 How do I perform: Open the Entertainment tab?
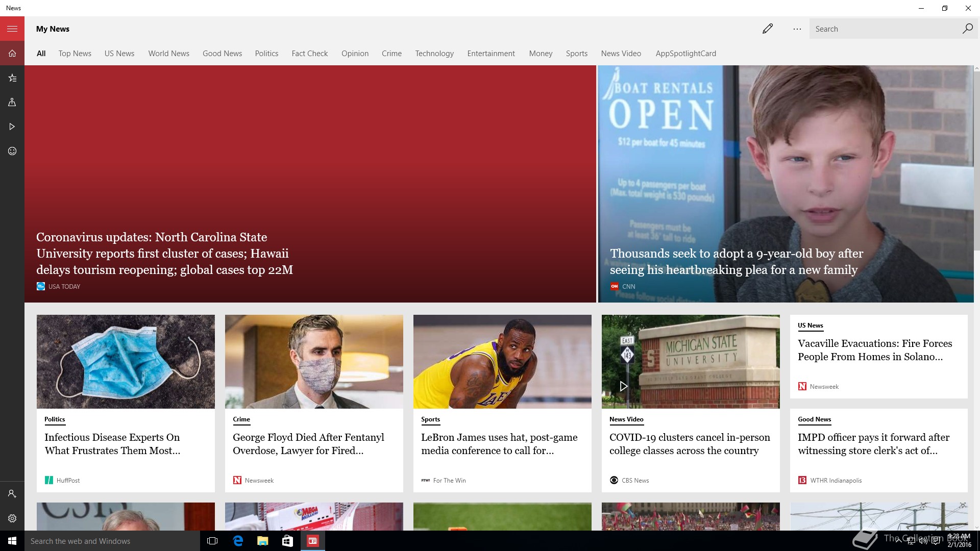pos(491,54)
